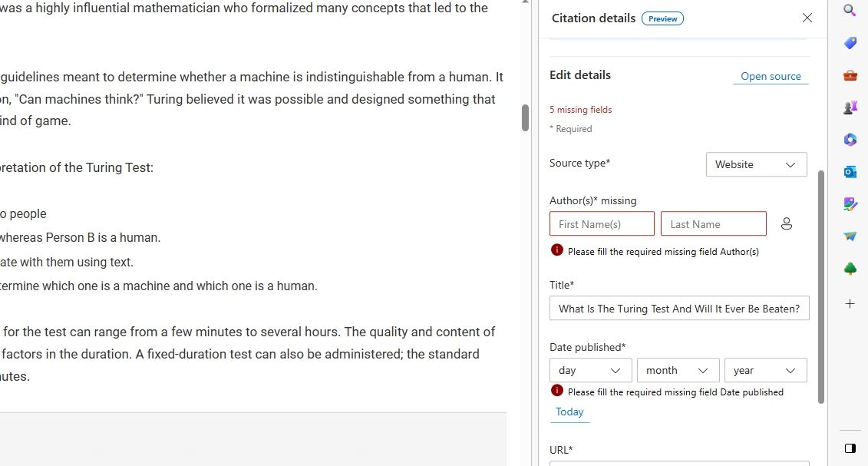Open the Outlook sidebar icon

click(x=850, y=172)
